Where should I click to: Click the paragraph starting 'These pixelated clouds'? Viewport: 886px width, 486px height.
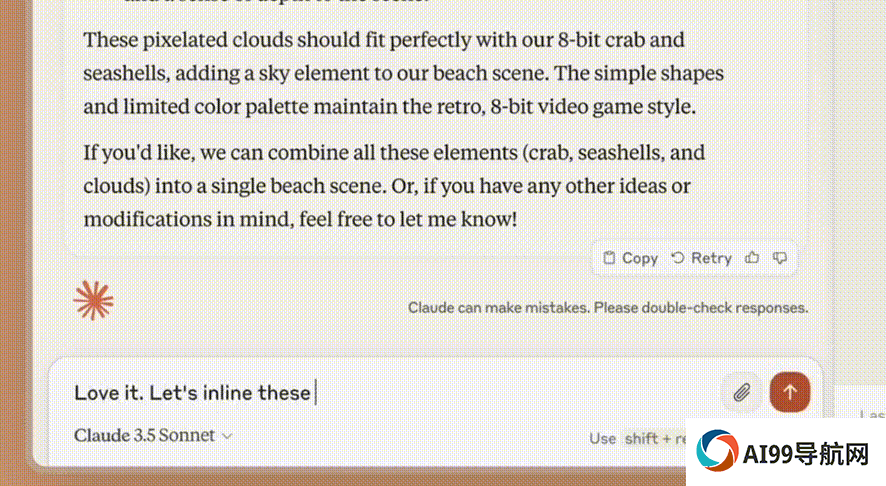[x=403, y=73]
